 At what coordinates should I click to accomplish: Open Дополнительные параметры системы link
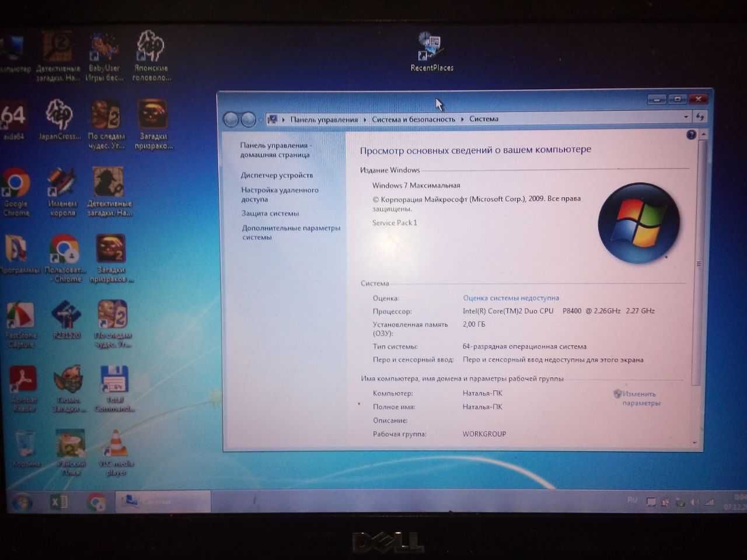coord(291,232)
